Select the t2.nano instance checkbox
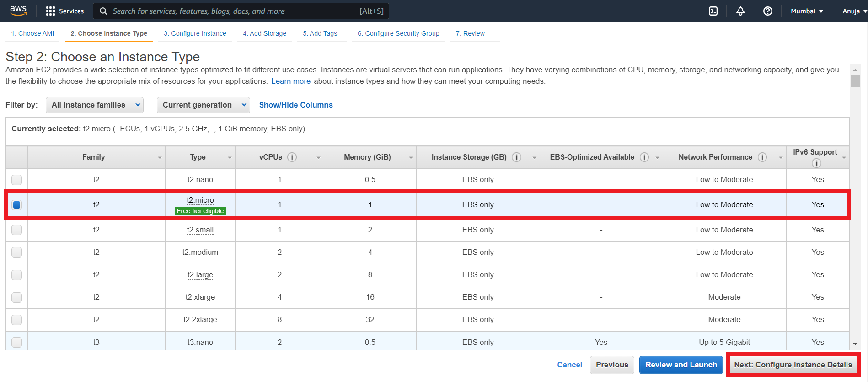This screenshot has height=382, width=868. (16, 180)
